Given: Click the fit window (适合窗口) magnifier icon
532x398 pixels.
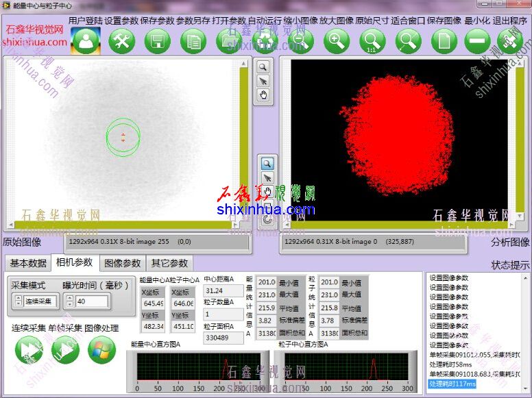Looking at the screenshot, I should click(x=408, y=42).
